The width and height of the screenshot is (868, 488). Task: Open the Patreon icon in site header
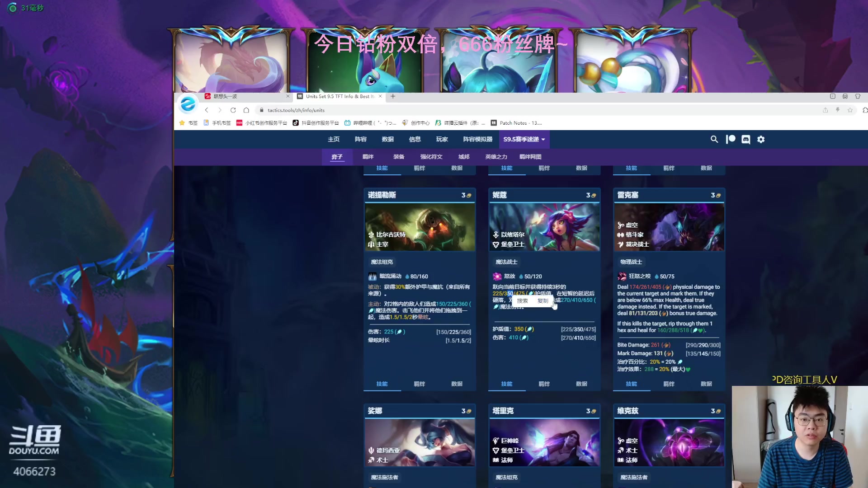tap(731, 139)
